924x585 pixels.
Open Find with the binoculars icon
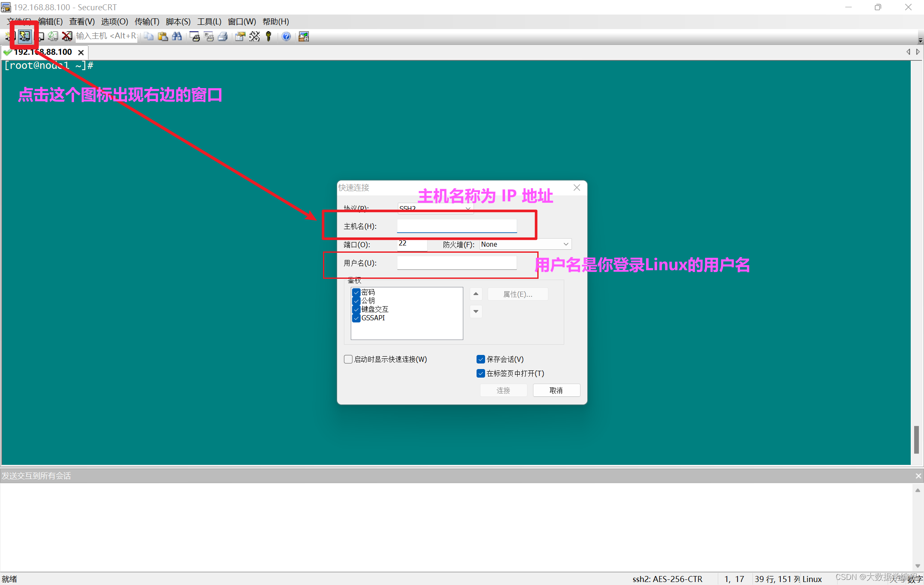click(x=177, y=36)
